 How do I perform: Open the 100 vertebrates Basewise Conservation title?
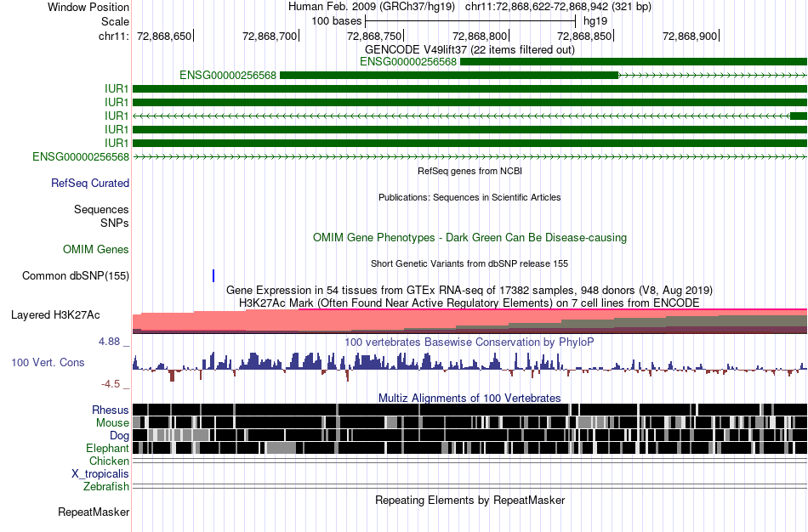(469, 342)
